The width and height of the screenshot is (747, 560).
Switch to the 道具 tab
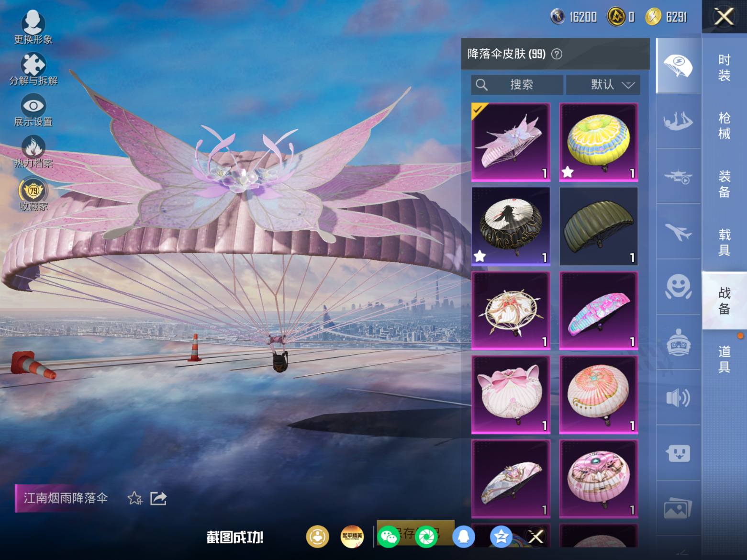tap(724, 358)
